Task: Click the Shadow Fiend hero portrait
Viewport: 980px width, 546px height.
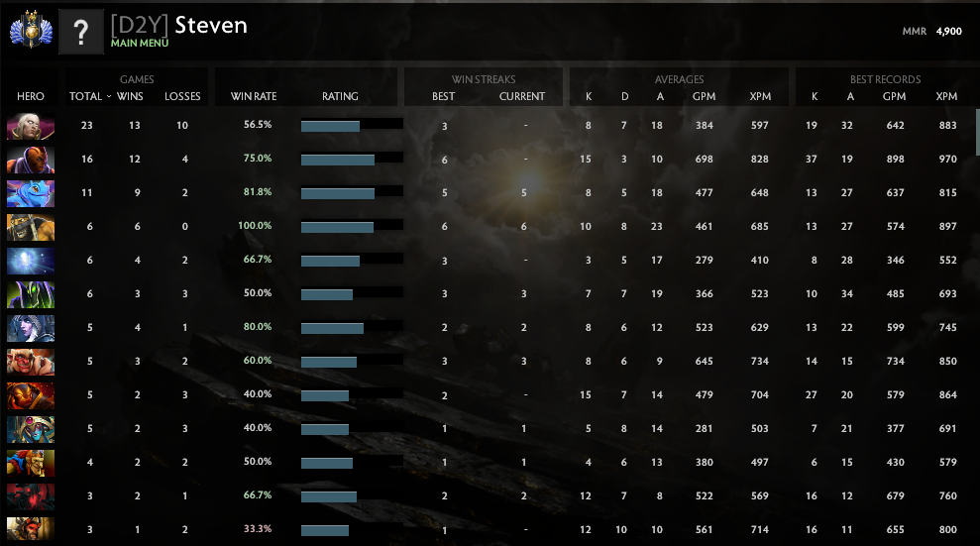Action: click(31, 496)
